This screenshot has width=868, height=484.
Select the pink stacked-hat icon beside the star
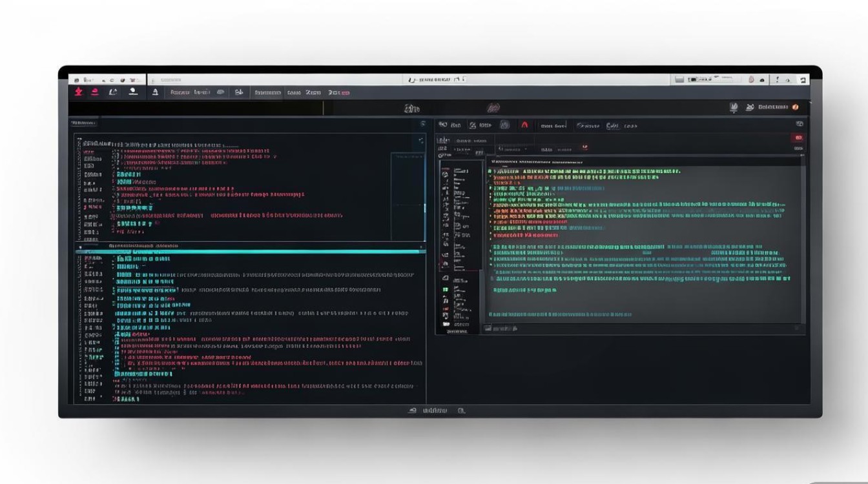pos(95,92)
